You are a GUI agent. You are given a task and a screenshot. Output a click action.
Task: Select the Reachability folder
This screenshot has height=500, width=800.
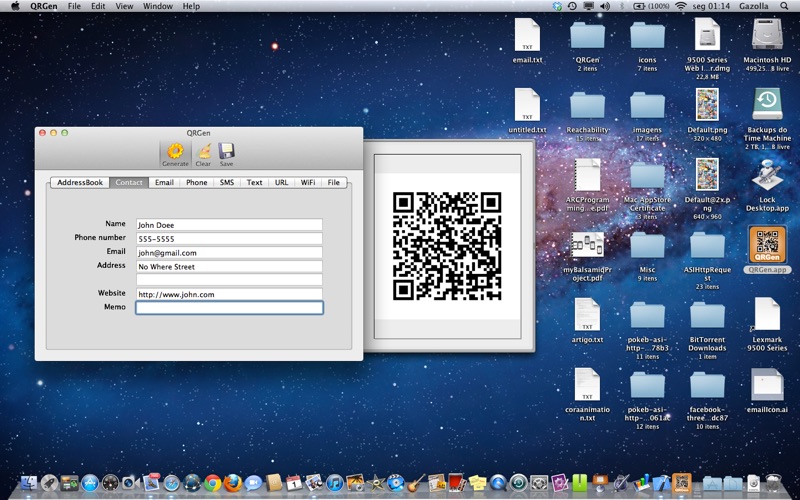587,115
